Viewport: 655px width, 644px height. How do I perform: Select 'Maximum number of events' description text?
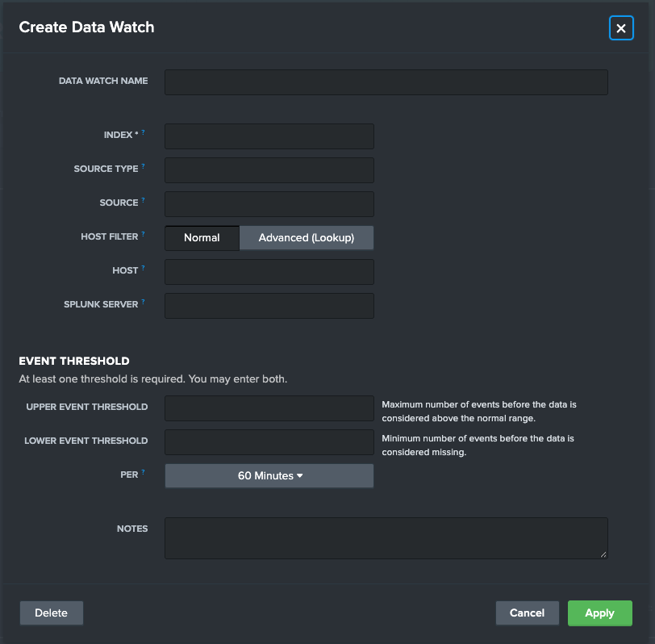pos(479,412)
